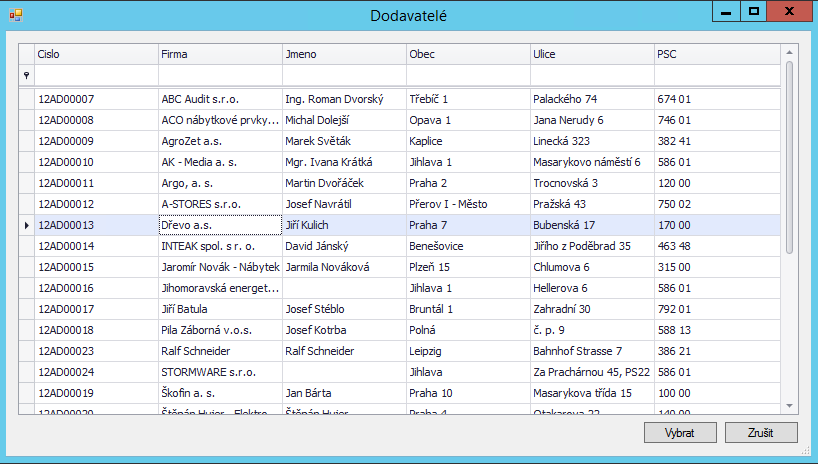
Task: Sort by the Obec column header
Action: (468, 54)
